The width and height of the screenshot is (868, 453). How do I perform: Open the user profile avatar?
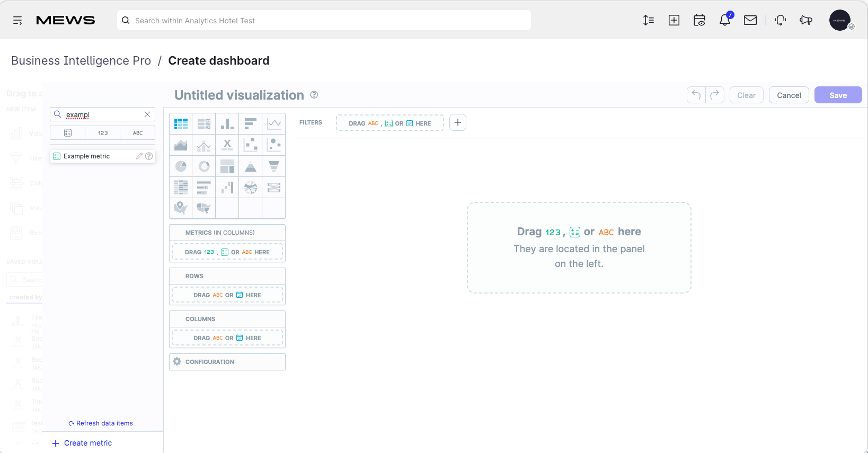[x=840, y=20]
